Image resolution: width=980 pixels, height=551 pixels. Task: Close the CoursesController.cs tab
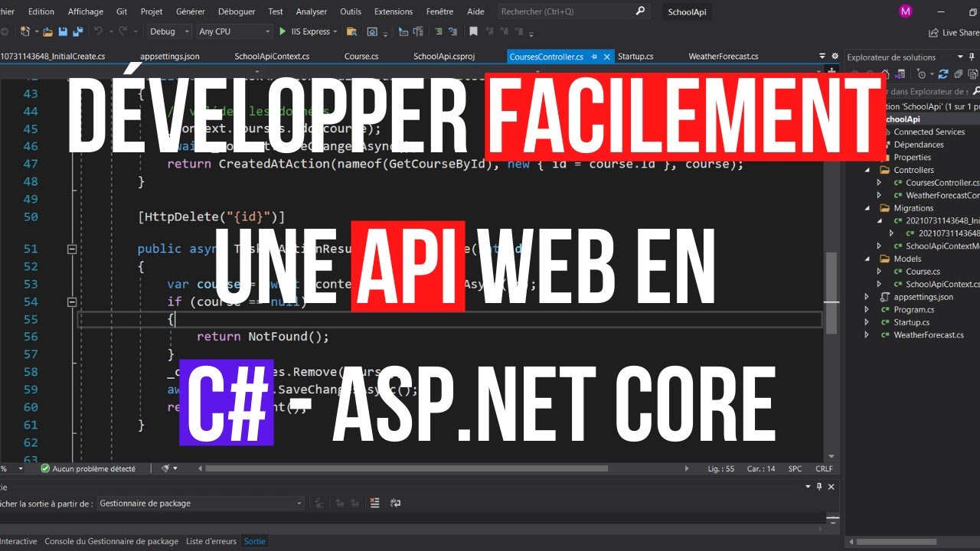coord(607,57)
